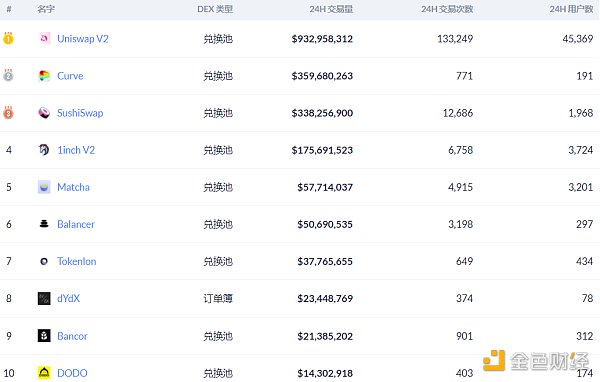Click the yellow DODO logo icon
The image size is (600, 382).
(44, 372)
